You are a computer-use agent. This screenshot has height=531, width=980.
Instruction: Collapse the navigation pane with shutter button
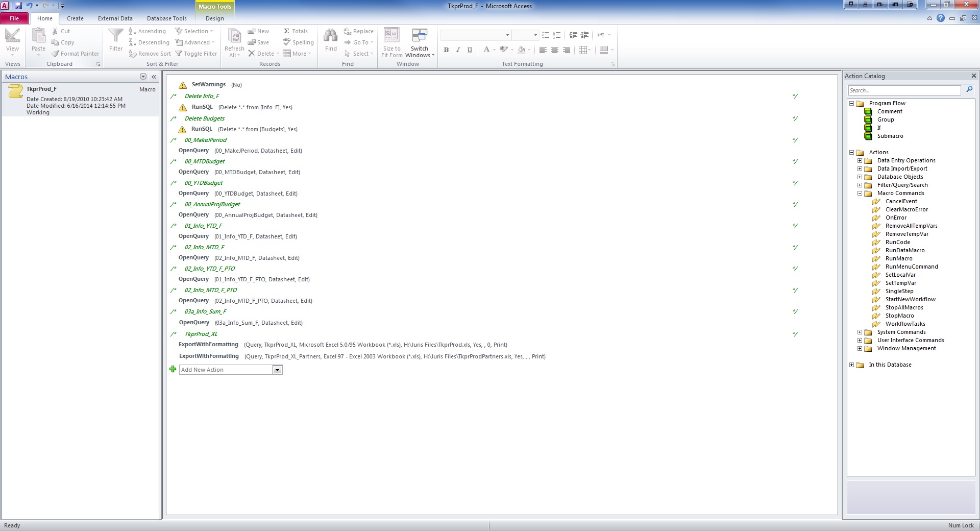tap(154, 77)
